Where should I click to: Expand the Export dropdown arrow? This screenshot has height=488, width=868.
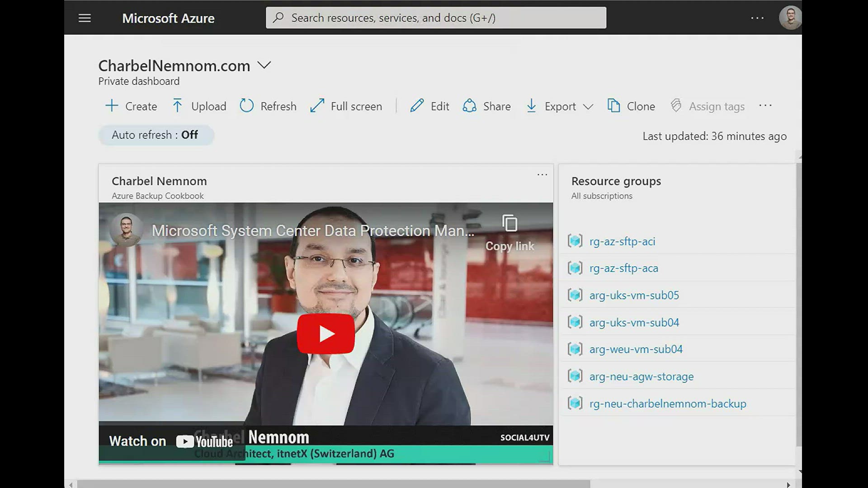(588, 107)
